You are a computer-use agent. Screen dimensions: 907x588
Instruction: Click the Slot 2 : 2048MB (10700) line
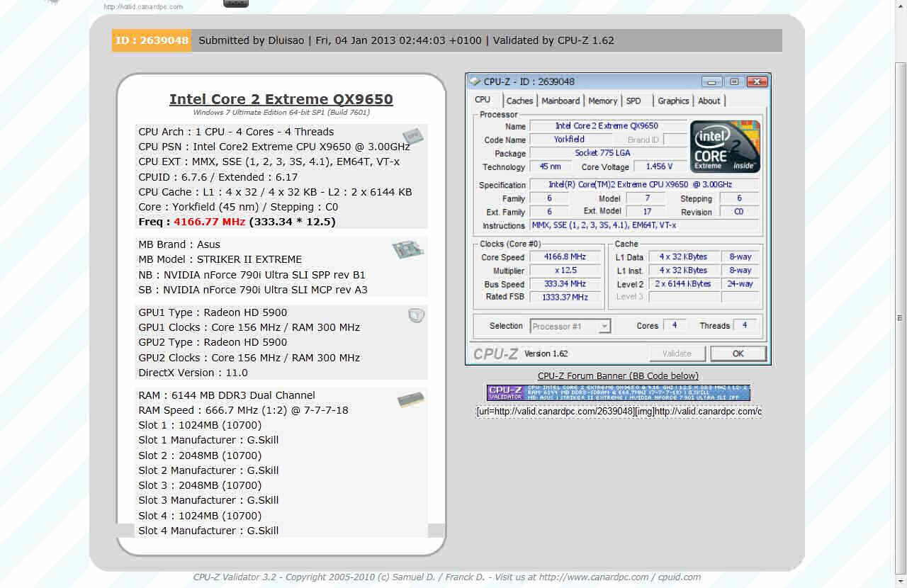pos(200,455)
